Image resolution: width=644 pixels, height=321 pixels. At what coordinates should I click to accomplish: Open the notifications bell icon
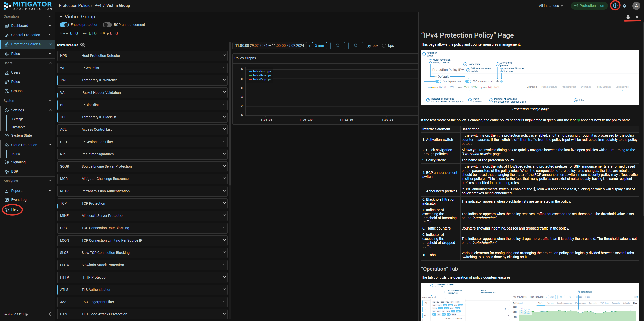pos(625,6)
